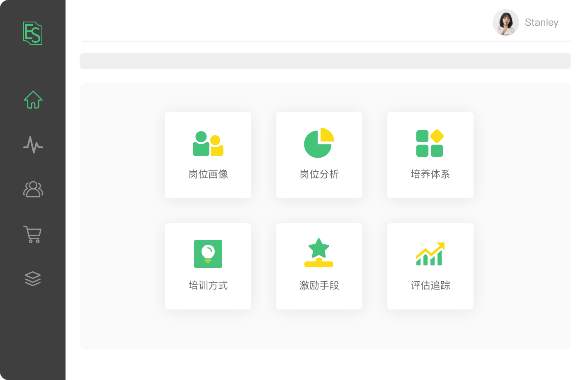This screenshot has width=588, height=380.
Task: Click Stanley's profile avatar
Action: pyautogui.click(x=505, y=22)
